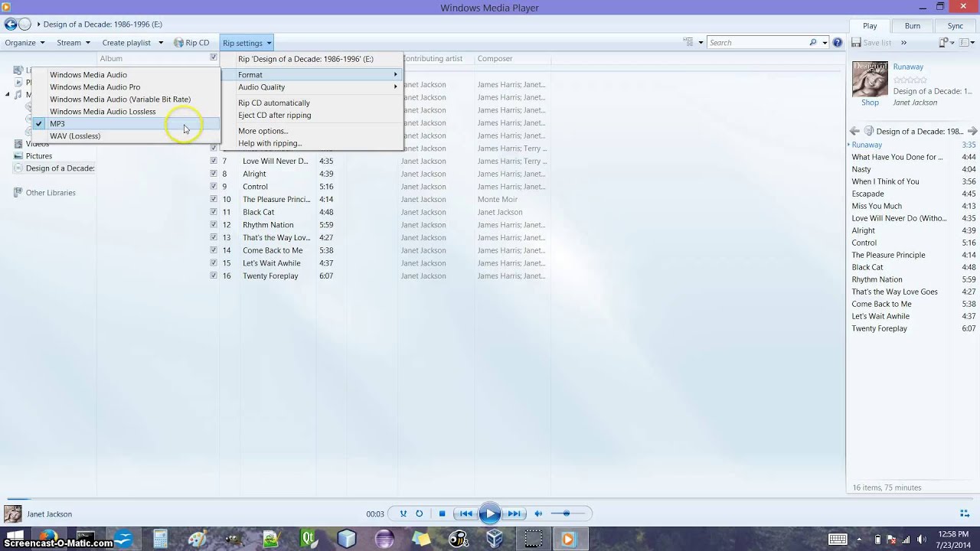Skip to the next track
Image resolution: width=980 pixels, height=551 pixels.
pyautogui.click(x=514, y=514)
